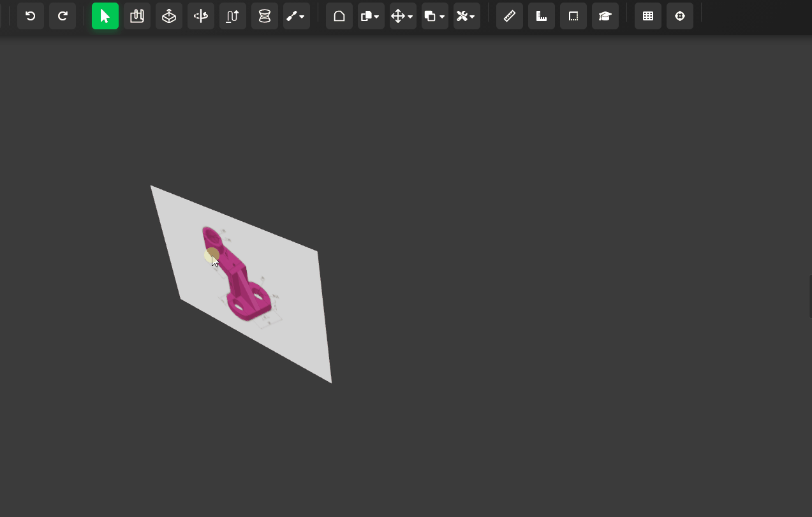Select the Revolve tool icon

pyautogui.click(x=201, y=16)
